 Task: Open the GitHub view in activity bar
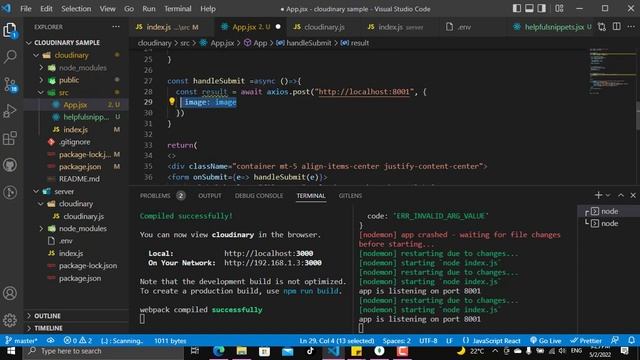click(x=10, y=165)
